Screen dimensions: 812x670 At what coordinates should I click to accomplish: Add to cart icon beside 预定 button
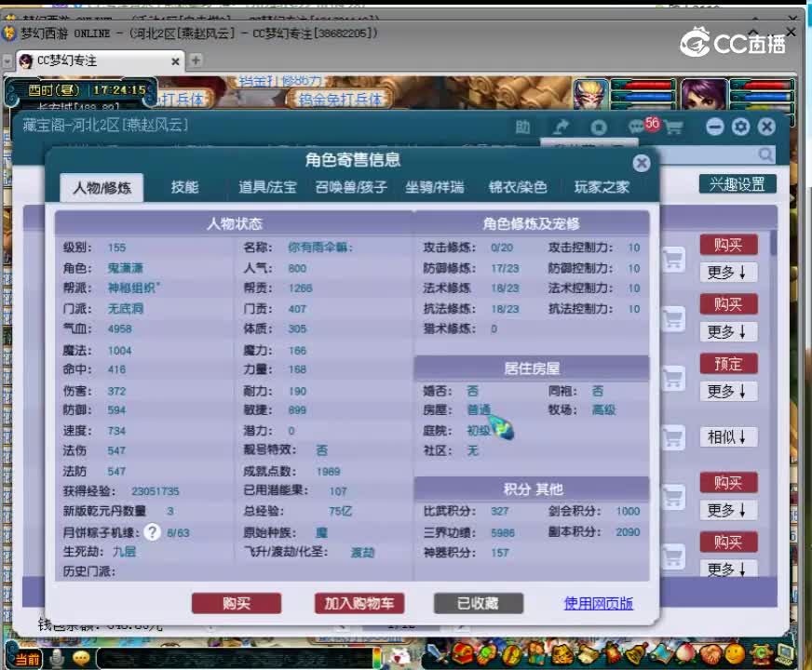click(672, 378)
